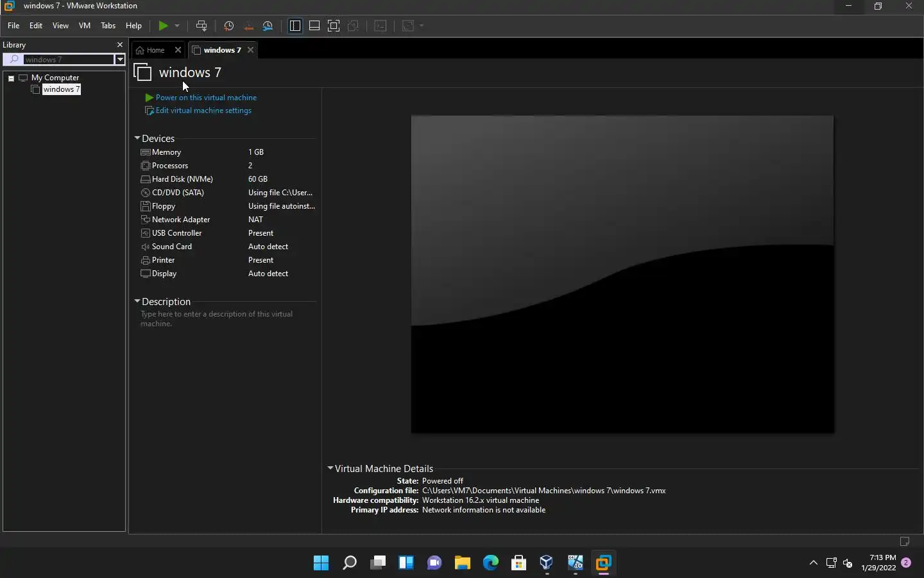Open the Snapshot Manager toolbar icon
The height and width of the screenshot is (578, 924).
268,26
